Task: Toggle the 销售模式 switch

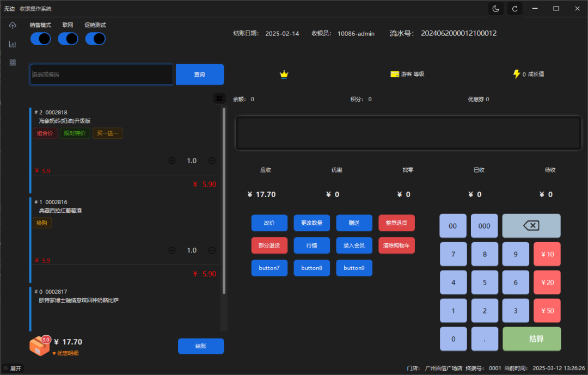Action: [40, 39]
